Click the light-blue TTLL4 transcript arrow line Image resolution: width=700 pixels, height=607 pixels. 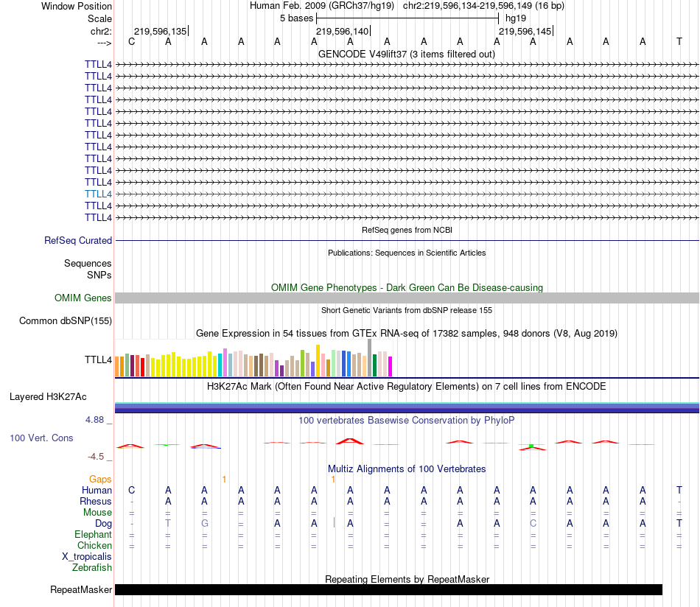coord(407,194)
